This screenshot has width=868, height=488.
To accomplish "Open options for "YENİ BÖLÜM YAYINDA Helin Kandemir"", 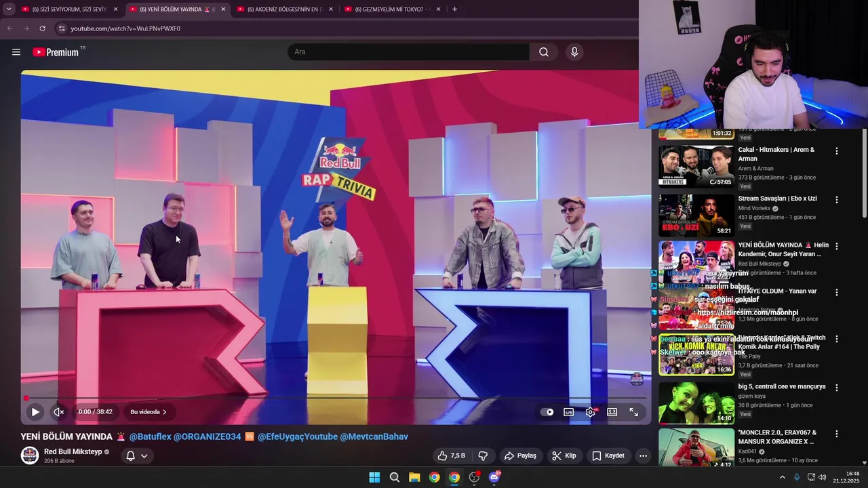I will [x=836, y=246].
